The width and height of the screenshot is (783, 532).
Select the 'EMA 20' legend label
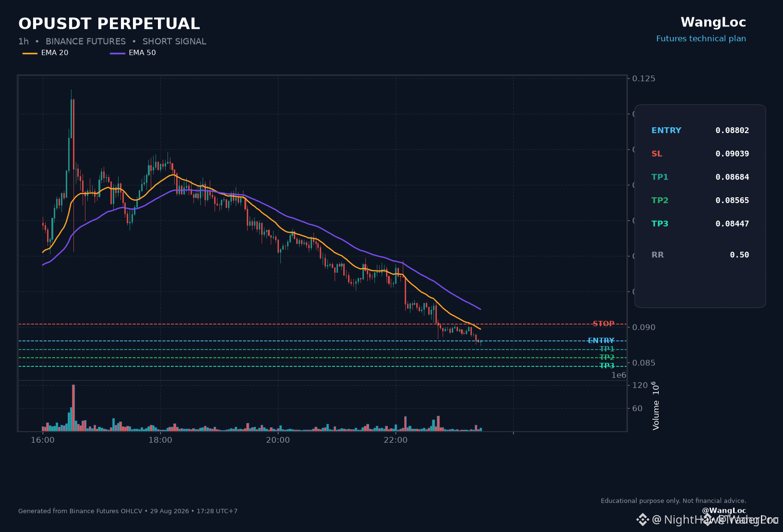click(x=55, y=53)
